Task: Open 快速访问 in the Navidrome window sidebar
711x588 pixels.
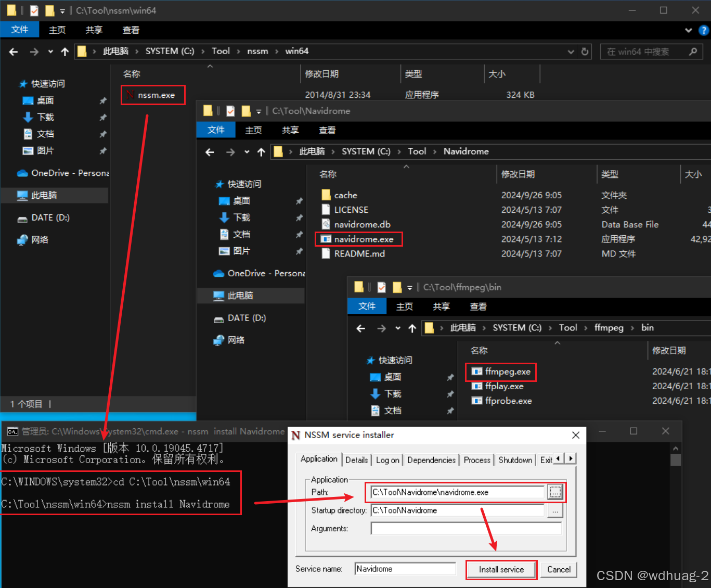Action: point(244,184)
